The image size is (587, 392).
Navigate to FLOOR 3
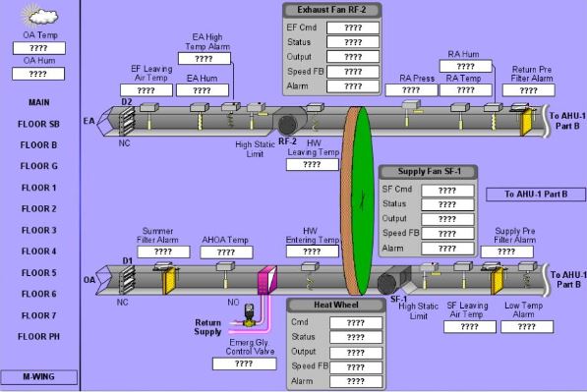[39, 230]
